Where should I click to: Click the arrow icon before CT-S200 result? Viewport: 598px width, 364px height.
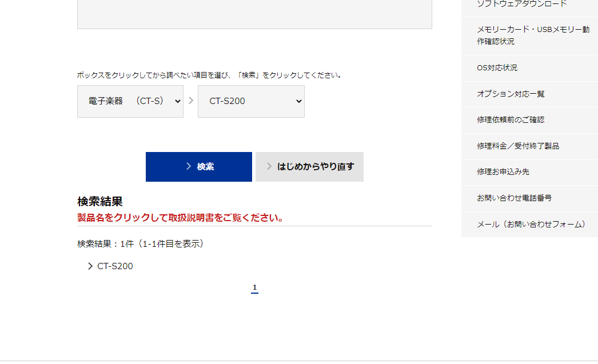(90, 266)
